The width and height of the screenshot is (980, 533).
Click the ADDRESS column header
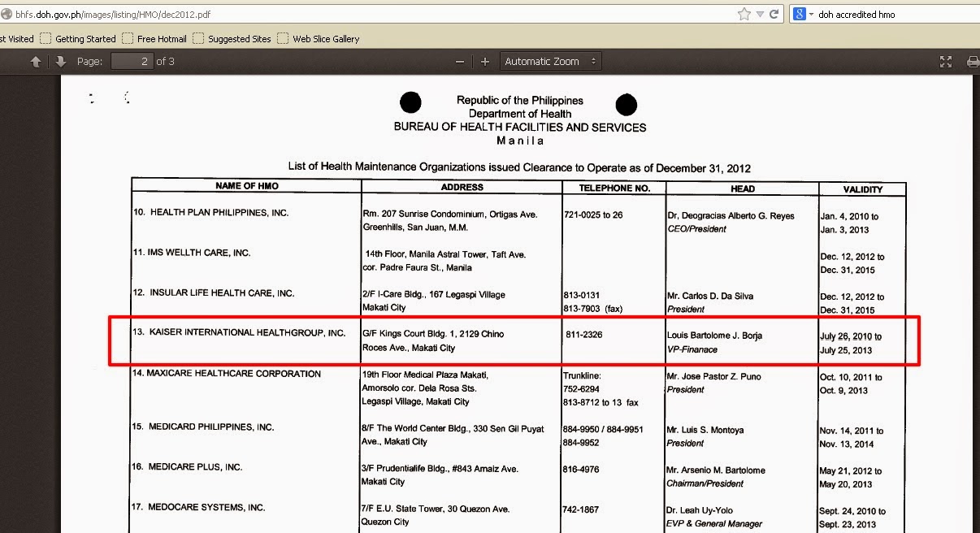462,187
